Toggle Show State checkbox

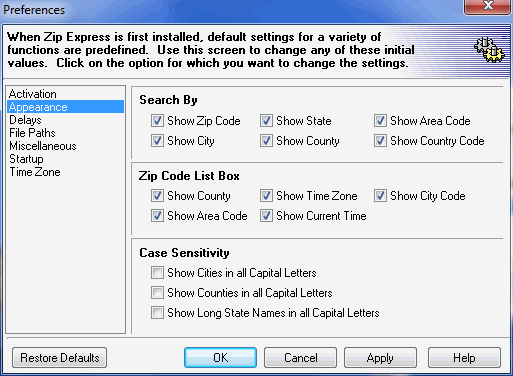tap(266, 121)
